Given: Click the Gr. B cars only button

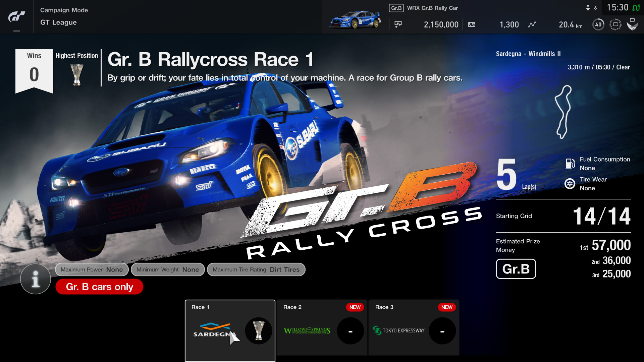Looking at the screenshot, I should [99, 287].
